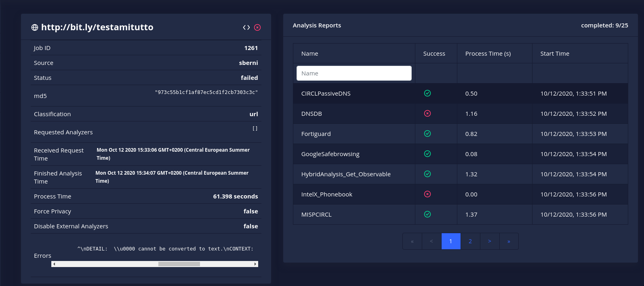Select the Fortiguard report row name

[316, 134]
